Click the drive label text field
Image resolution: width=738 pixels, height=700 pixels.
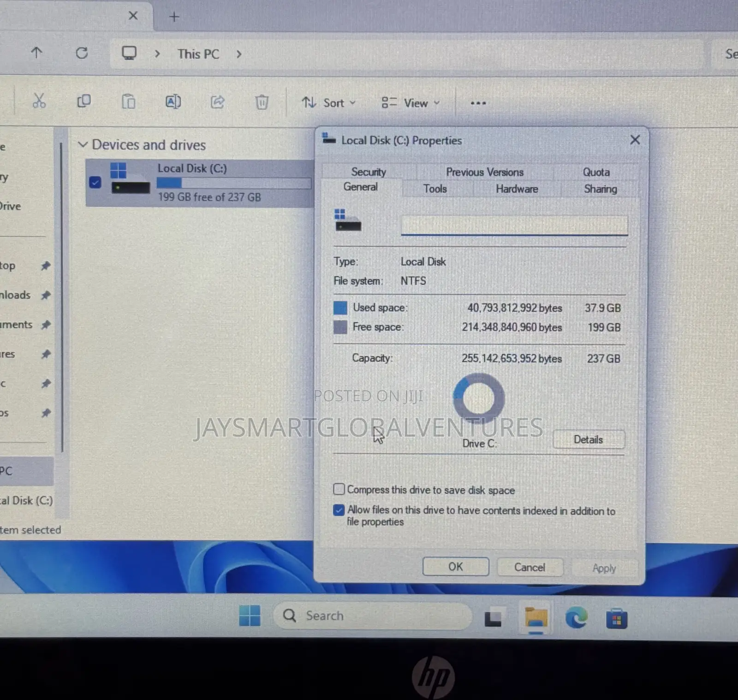click(x=514, y=225)
